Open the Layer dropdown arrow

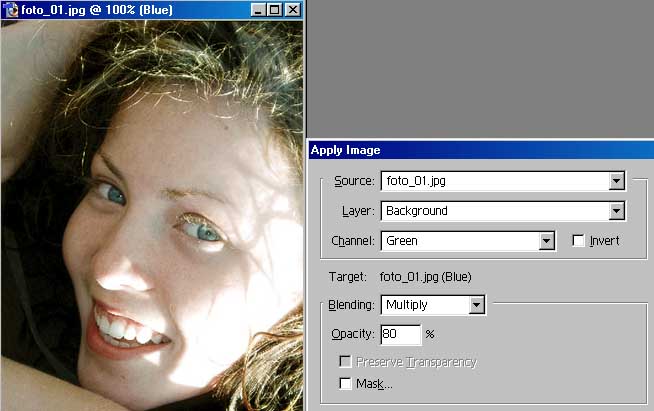coord(616,211)
